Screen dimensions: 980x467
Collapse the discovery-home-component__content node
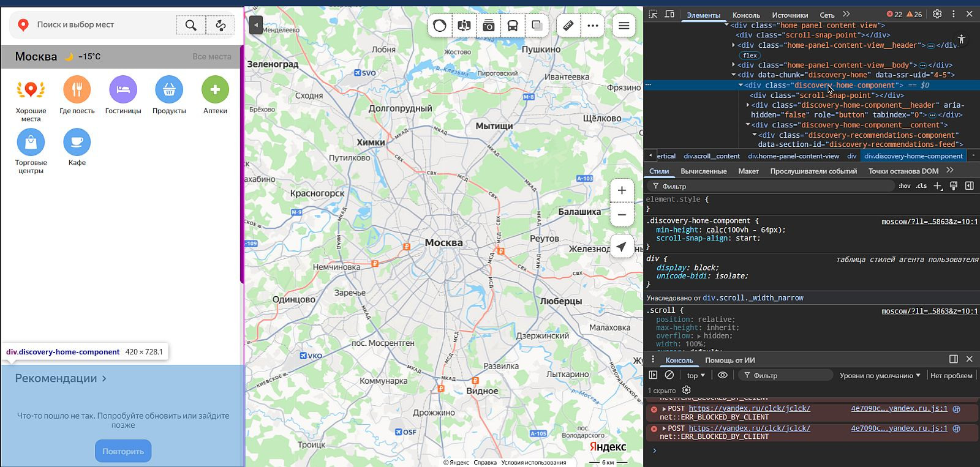(748, 125)
